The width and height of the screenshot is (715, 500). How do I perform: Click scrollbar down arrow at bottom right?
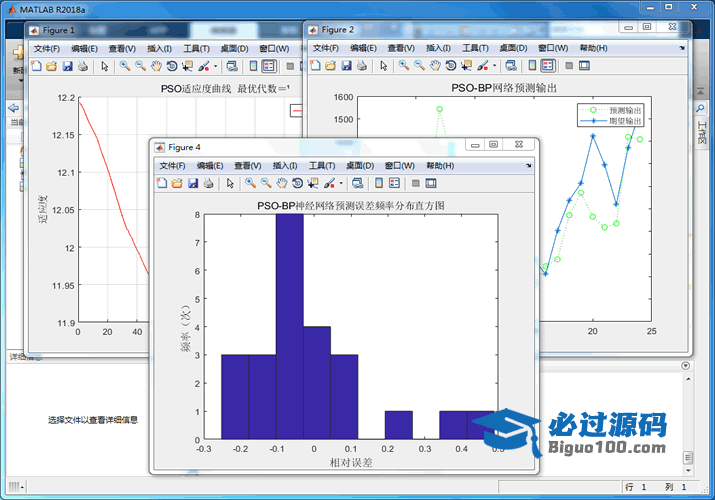click(x=688, y=470)
